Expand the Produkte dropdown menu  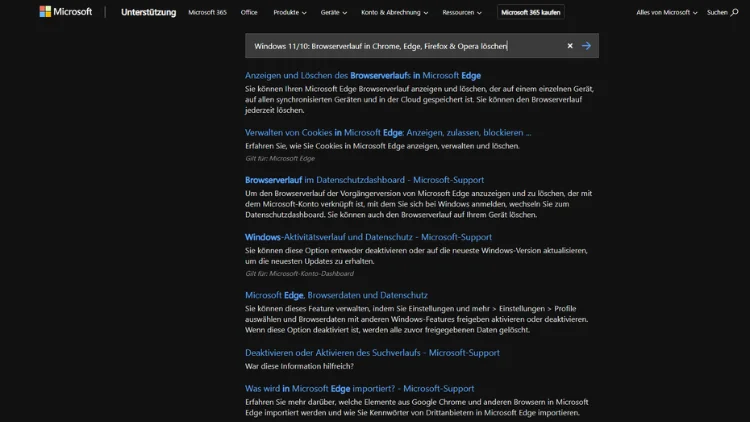click(x=290, y=12)
